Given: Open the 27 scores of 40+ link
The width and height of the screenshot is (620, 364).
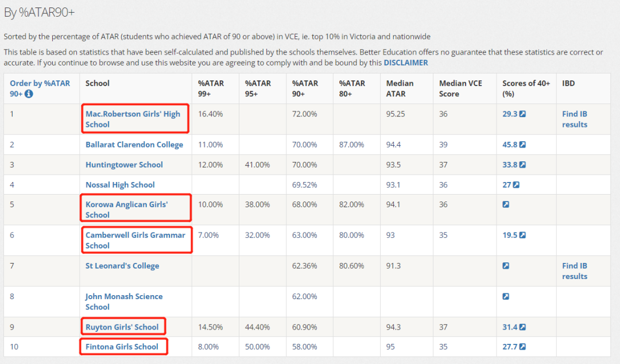Looking at the screenshot, I should (506, 185).
